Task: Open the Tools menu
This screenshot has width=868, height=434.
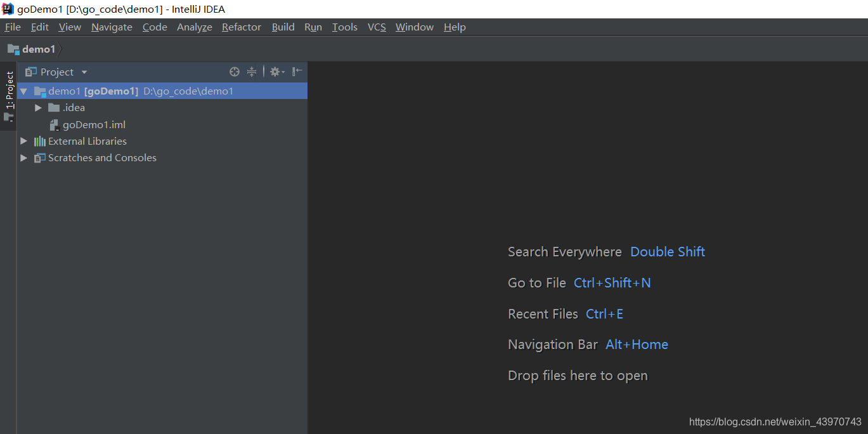Action: (345, 27)
